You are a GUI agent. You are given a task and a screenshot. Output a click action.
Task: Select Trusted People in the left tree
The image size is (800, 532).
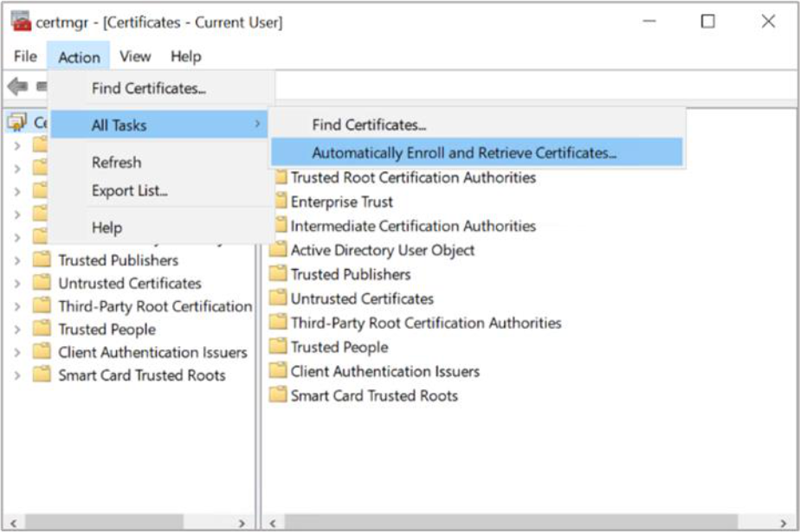[x=106, y=330]
